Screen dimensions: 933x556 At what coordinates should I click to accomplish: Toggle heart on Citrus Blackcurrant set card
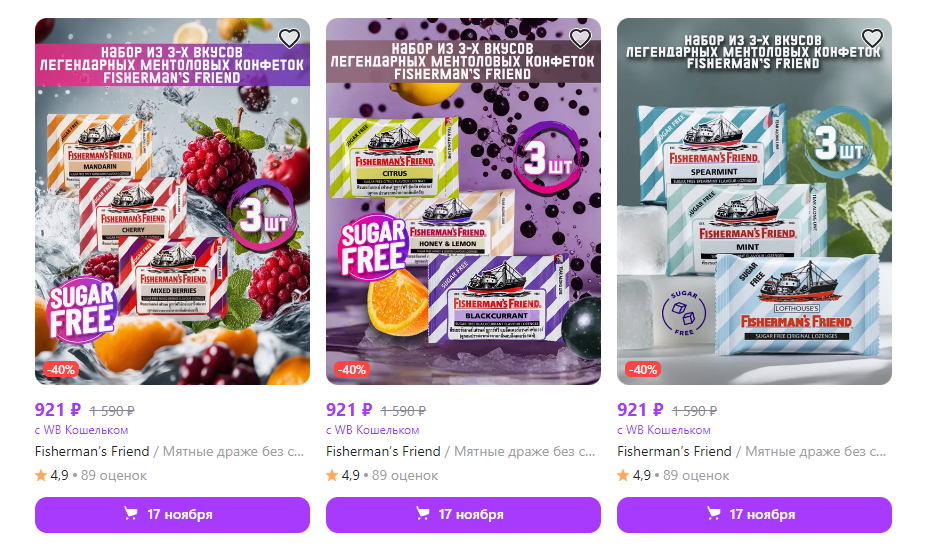click(580, 39)
